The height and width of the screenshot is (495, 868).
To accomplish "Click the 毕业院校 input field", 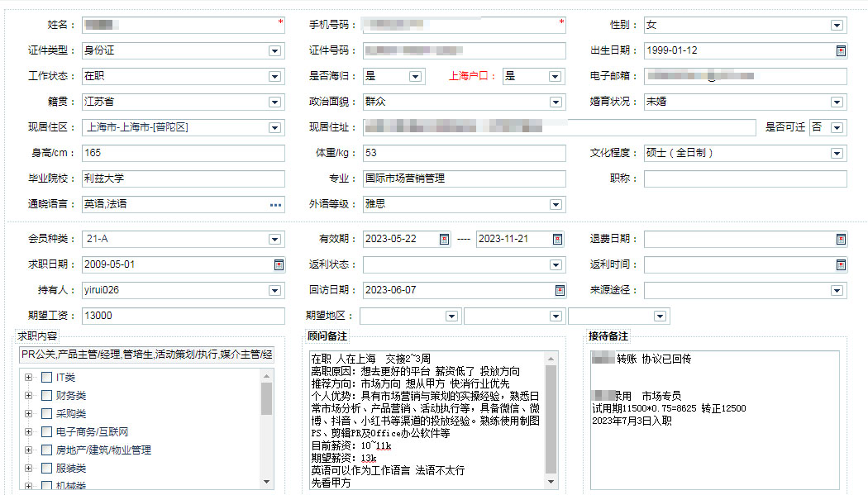I will pyautogui.click(x=184, y=178).
